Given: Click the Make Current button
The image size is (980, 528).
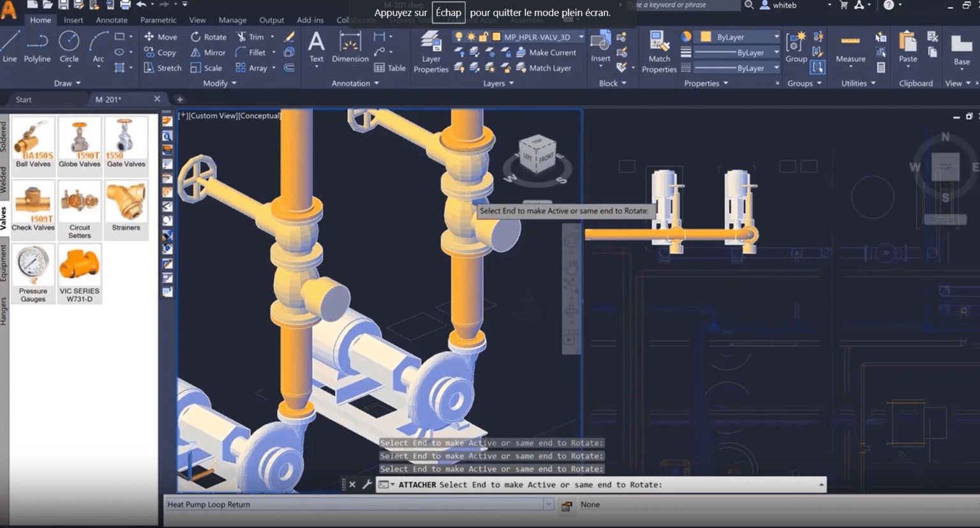Looking at the screenshot, I should (546, 52).
